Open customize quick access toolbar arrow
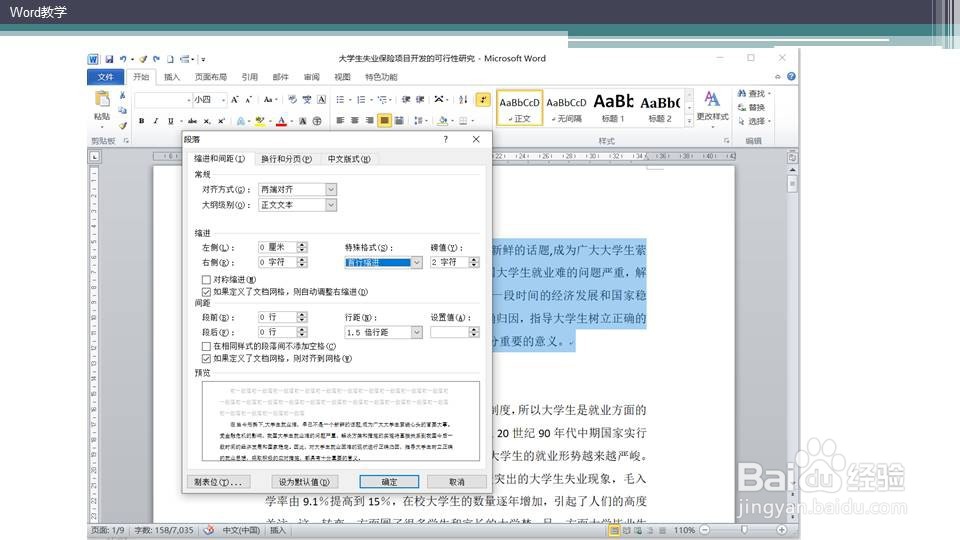This screenshot has width=960, height=540. click(x=203, y=59)
